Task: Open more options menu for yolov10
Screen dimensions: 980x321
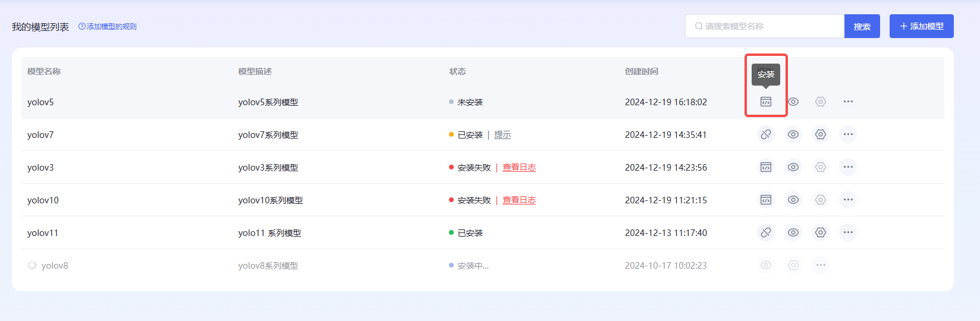Action: click(848, 200)
